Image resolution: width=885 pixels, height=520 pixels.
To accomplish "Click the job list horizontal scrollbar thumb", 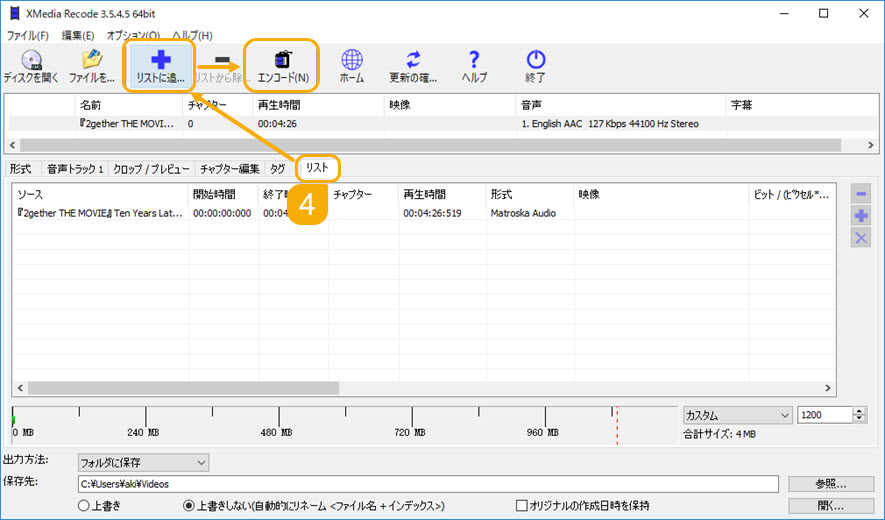I will click(183, 388).
